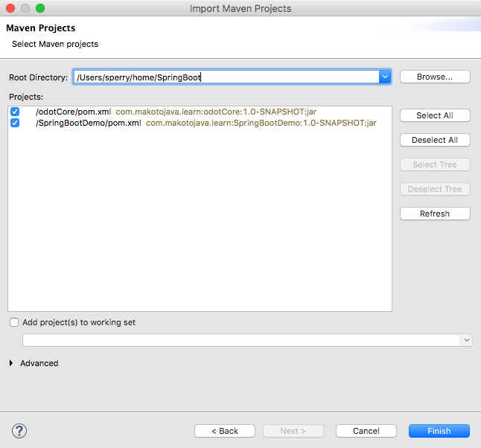Viewport: 481px width, 448px height.
Task: Click the disabled Deselect Tree button
Action: 435,189
